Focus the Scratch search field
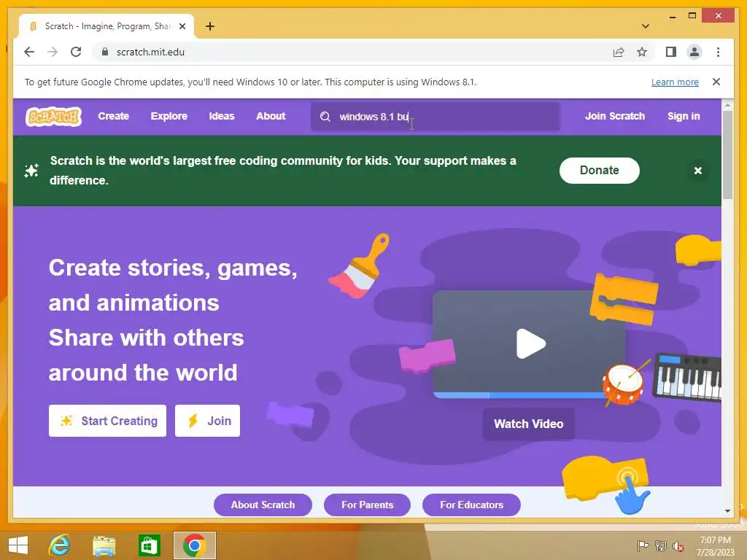The height and width of the screenshot is (560, 747). coord(436,117)
